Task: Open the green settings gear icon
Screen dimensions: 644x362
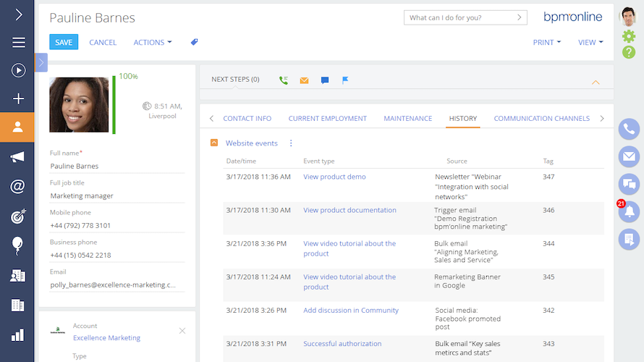Action: [x=629, y=36]
